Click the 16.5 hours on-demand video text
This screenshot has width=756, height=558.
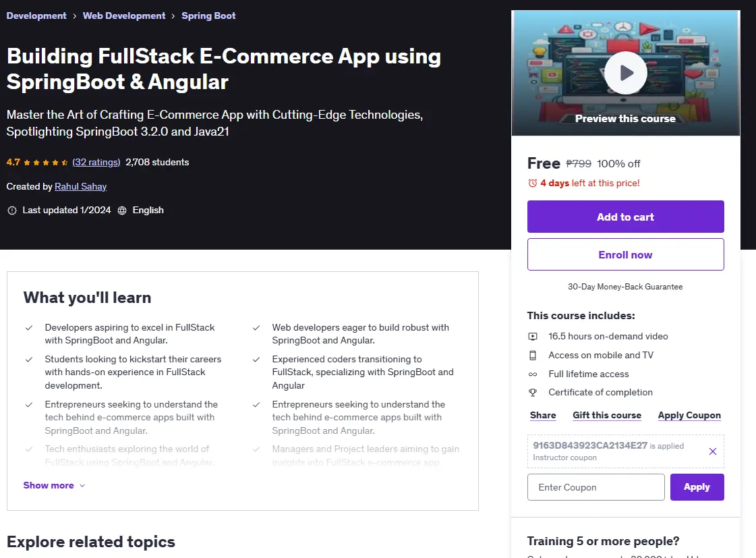pyautogui.click(x=608, y=336)
